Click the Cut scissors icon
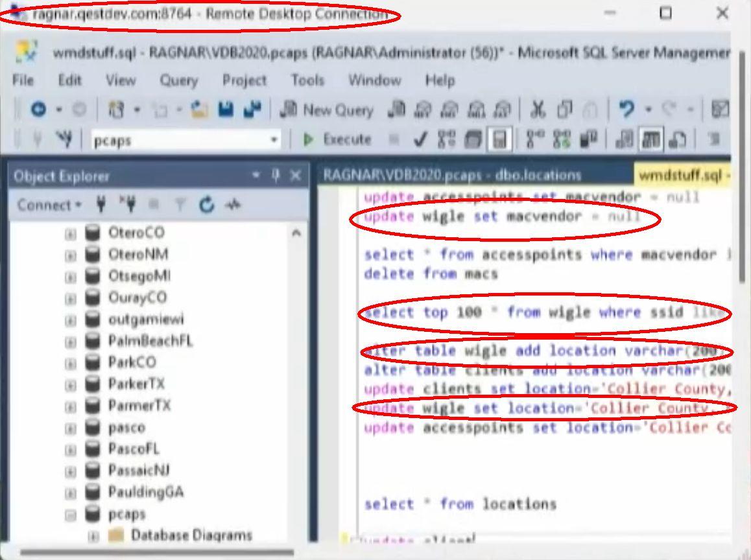751x560 pixels. (537, 110)
